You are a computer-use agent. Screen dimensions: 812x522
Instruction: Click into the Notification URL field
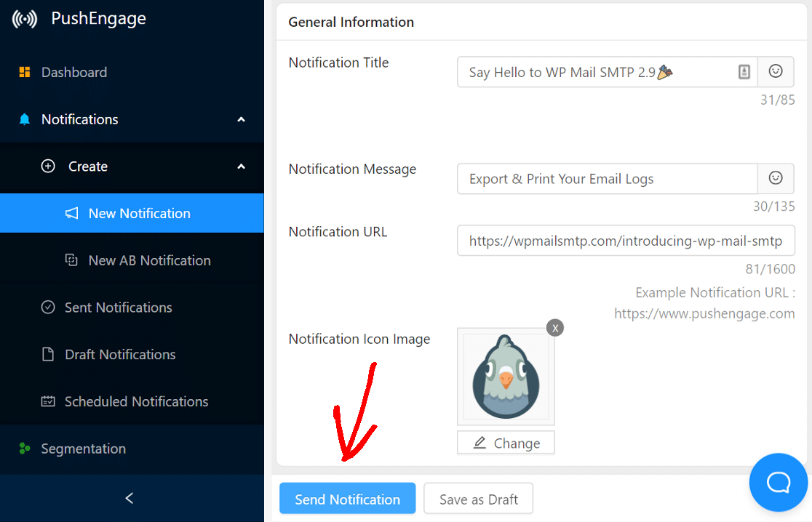pyautogui.click(x=625, y=241)
